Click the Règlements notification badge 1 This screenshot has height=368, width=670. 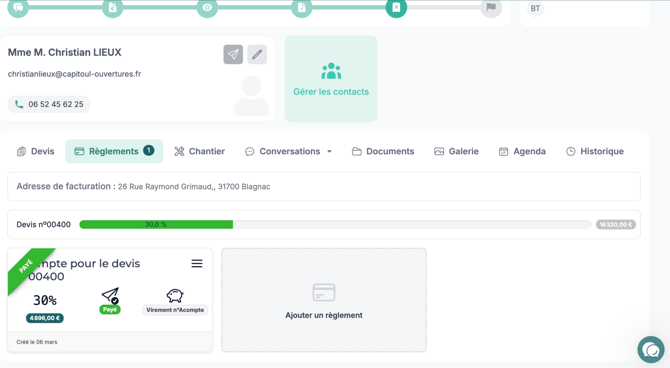(149, 150)
